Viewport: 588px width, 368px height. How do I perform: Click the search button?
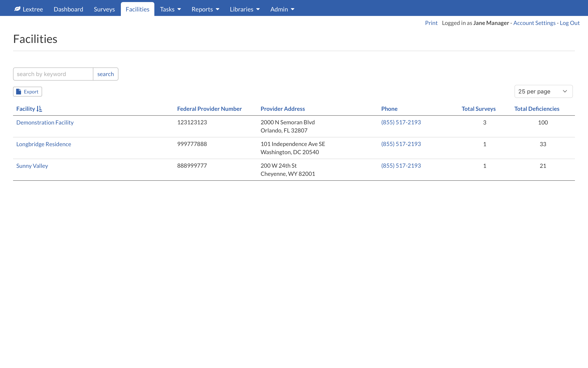[x=105, y=74]
